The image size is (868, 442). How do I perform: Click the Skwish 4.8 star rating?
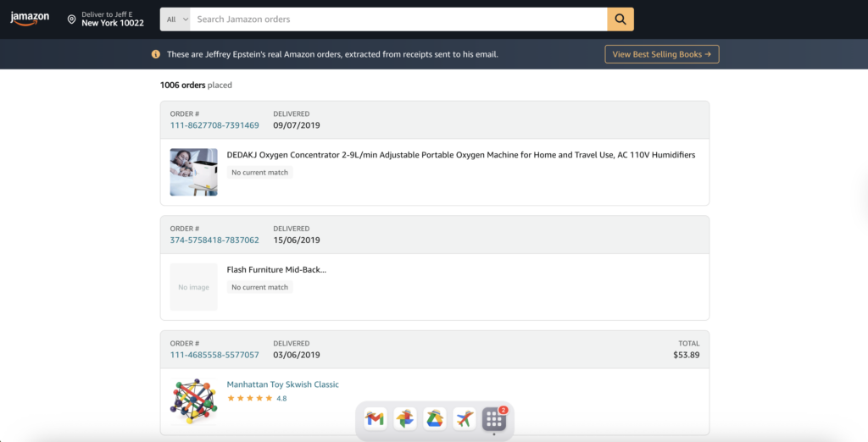point(256,398)
